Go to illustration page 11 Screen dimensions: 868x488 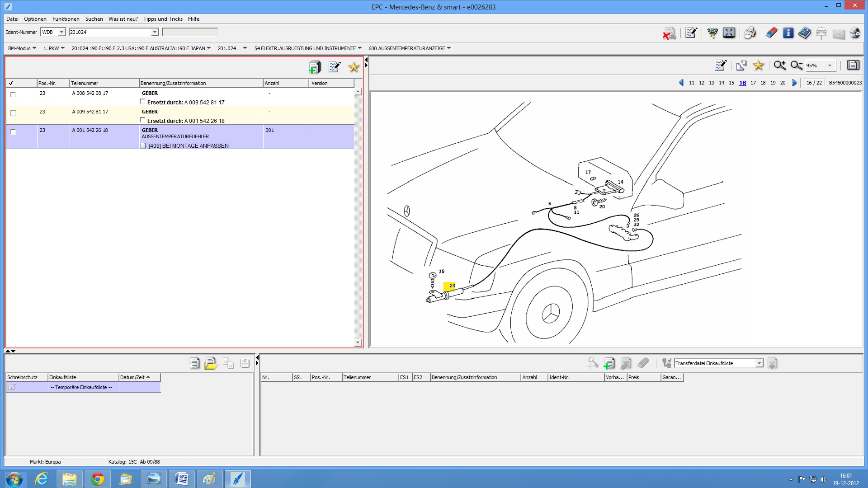pyautogui.click(x=692, y=83)
